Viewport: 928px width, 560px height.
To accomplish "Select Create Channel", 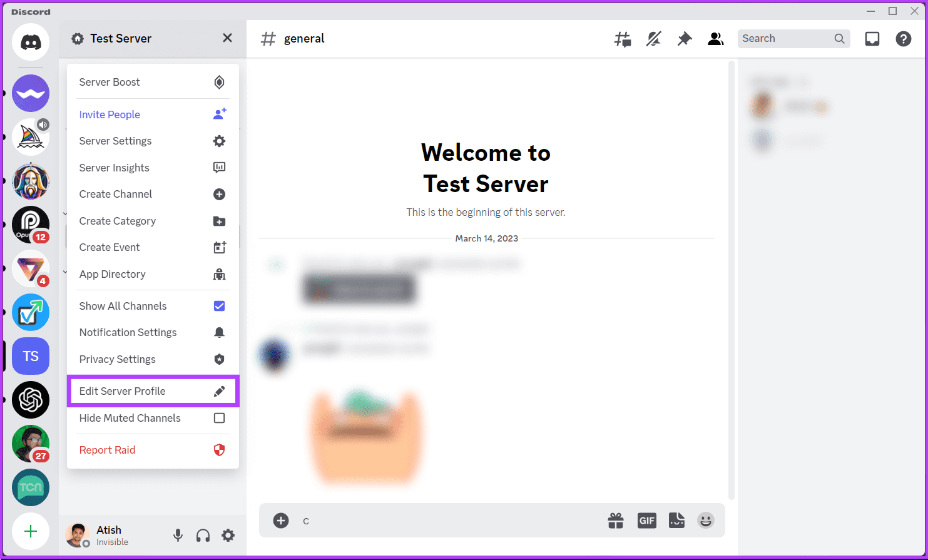I will click(153, 194).
